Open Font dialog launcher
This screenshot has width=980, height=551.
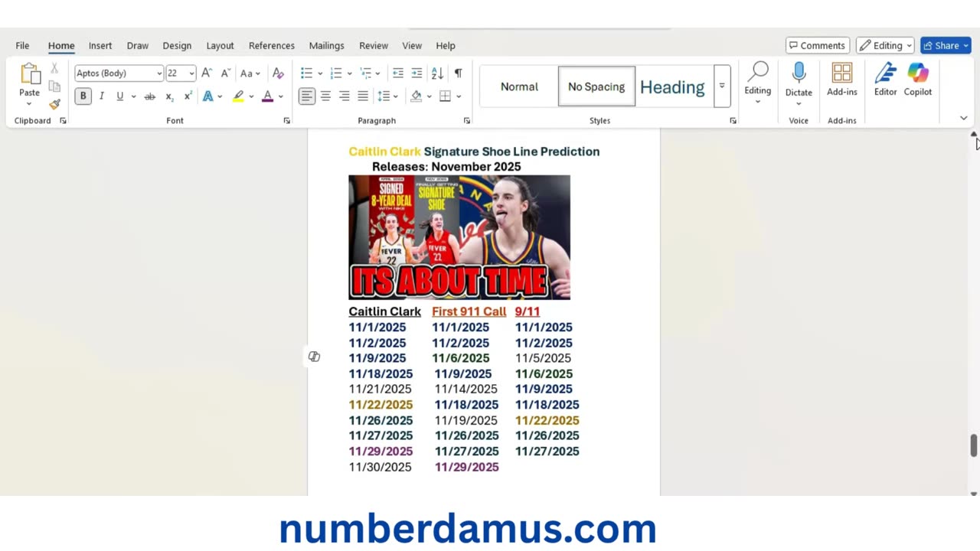(x=287, y=121)
